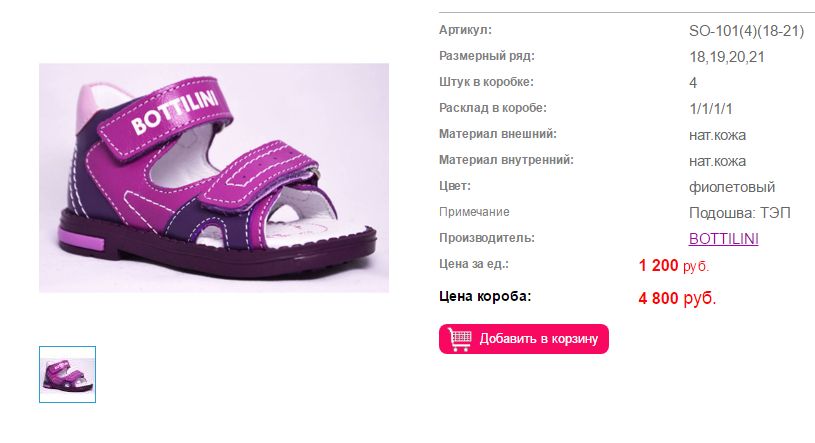The image size is (815, 443).
Task: Open the BOTTILINI manufacturer link
Action: coord(724,239)
